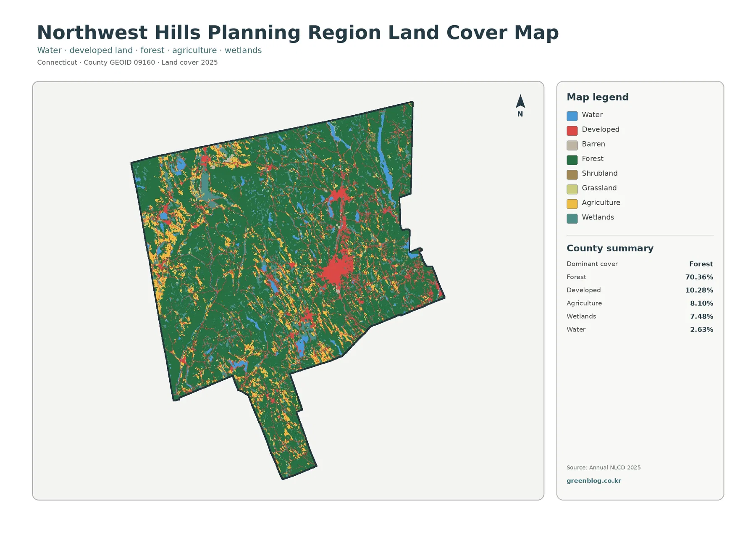
Task: Click the Barren legend label
Action: pos(593,144)
